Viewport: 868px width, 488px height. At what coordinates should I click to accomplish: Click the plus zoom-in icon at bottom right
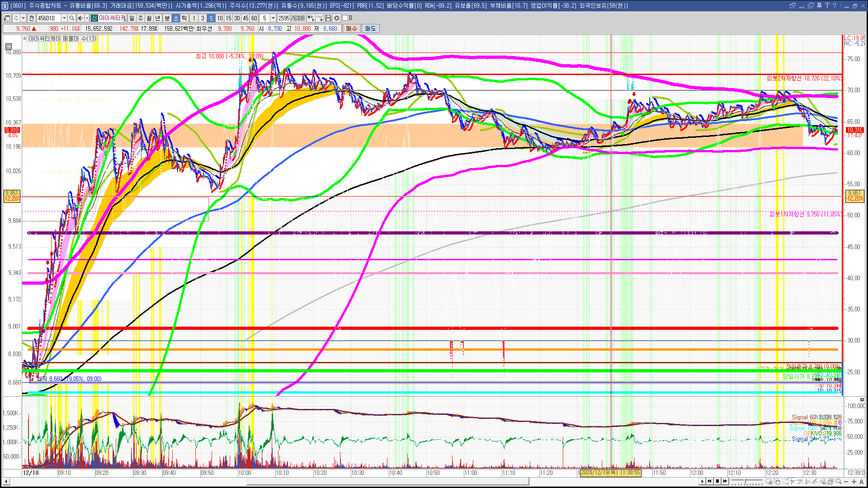pyautogui.click(x=854, y=482)
